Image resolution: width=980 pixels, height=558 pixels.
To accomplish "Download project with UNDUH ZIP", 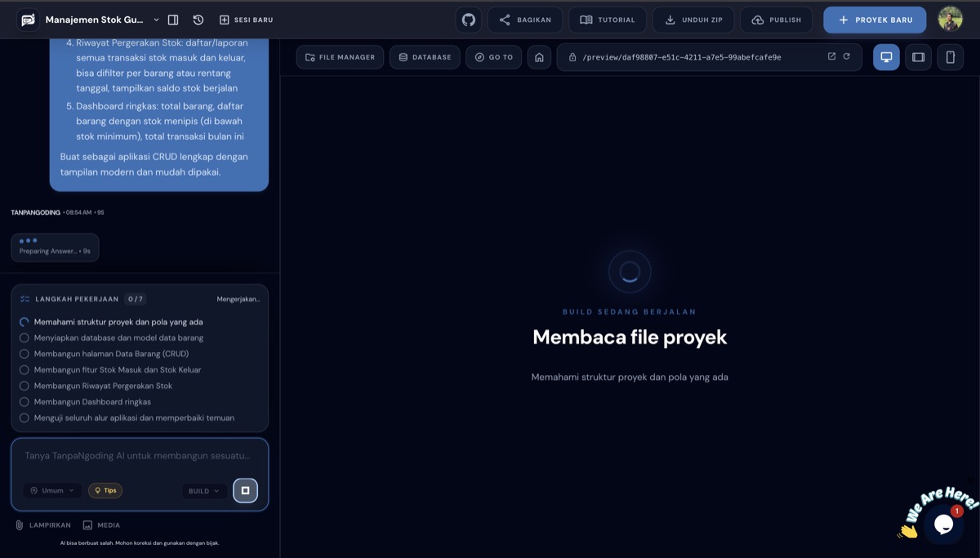I will pos(693,20).
